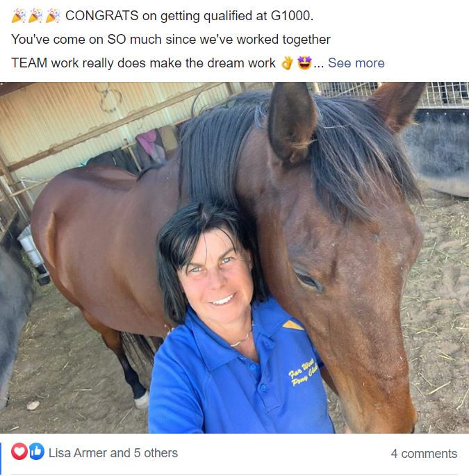Expand the post with See more
This screenshot has width=469, height=476.
(356, 63)
